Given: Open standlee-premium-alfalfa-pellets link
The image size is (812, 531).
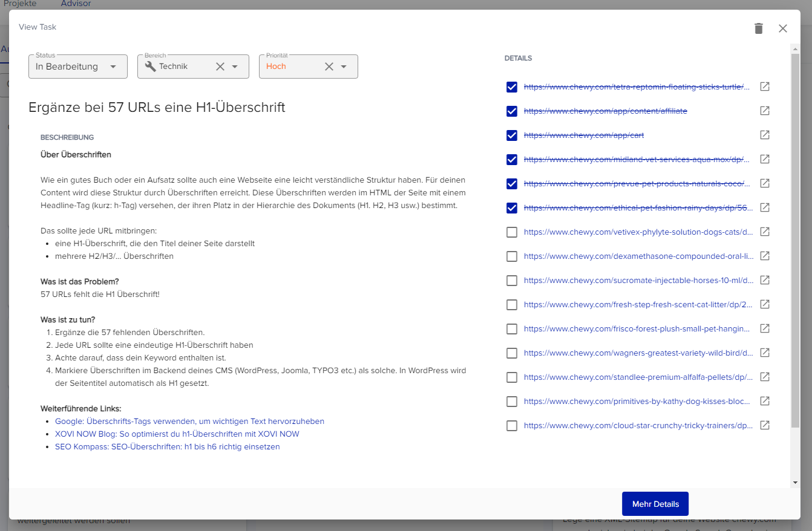Looking at the screenshot, I should click(x=638, y=377).
